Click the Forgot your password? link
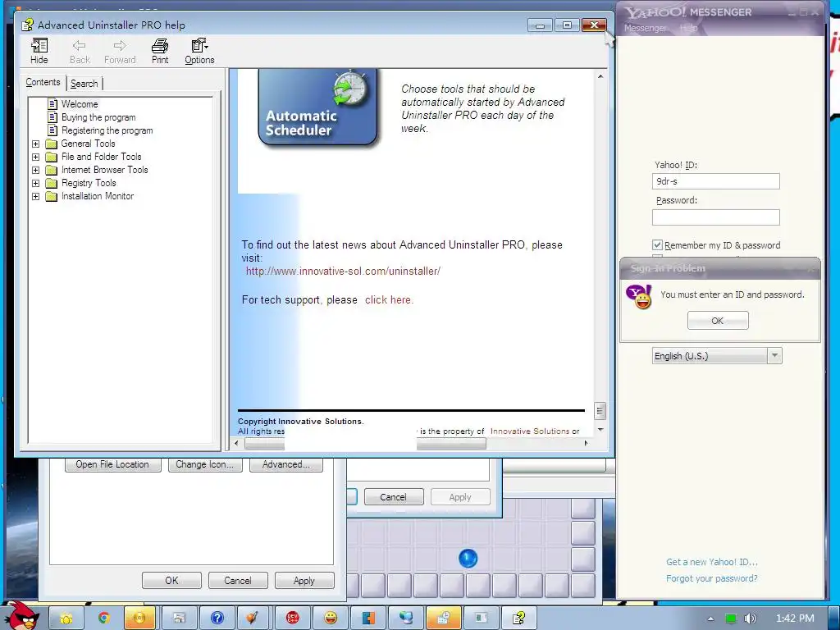 click(711, 578)
